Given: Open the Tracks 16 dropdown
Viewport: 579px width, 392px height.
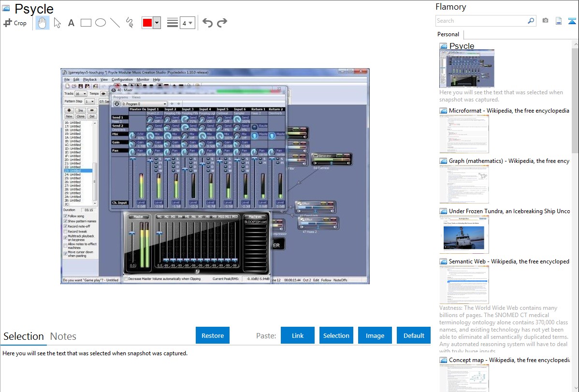Looking at the screenshot, I should [81, 93].
